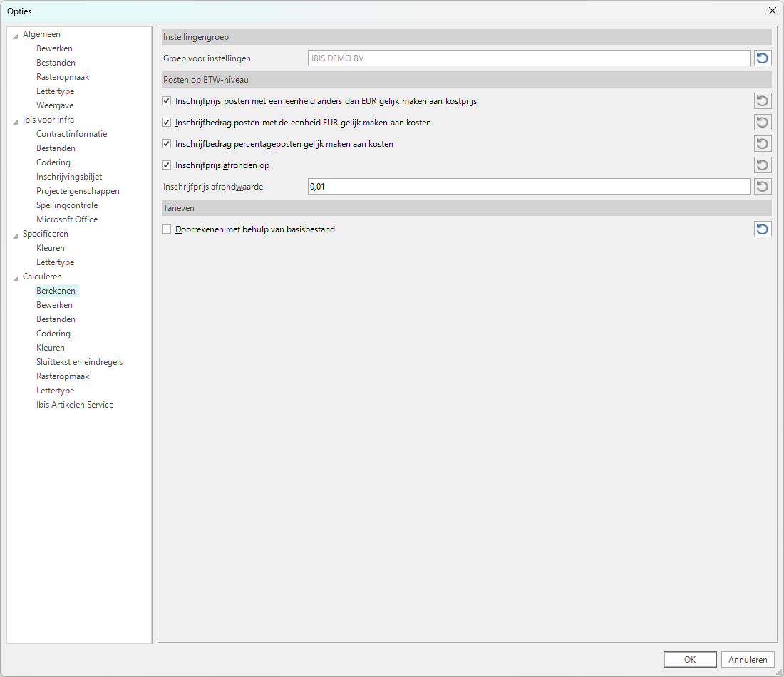Uncheck 'Inschrijfprijs afronden op' checkbox
This screenshot has width=784, height=677.
click(167, 165)
